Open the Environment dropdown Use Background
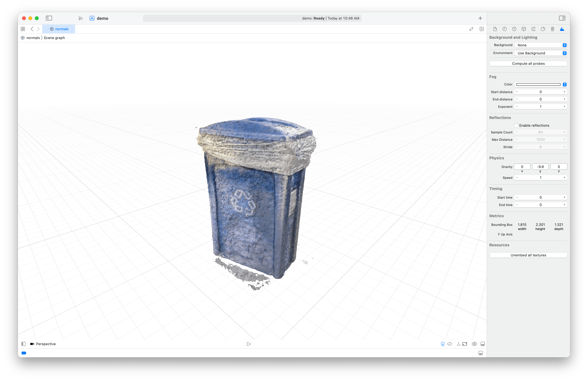This screenshot has width=588, height=381. [541, 53]
